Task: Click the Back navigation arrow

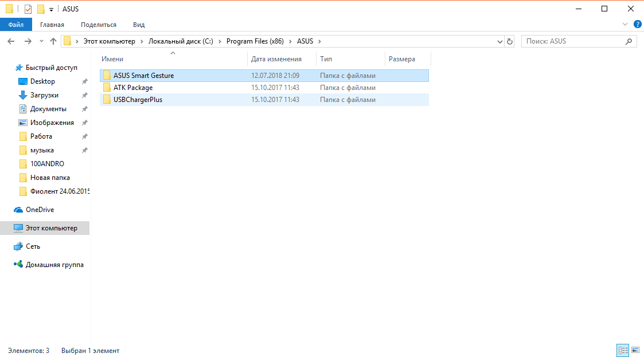Action: pyautogui.click(x=11, y=41)
